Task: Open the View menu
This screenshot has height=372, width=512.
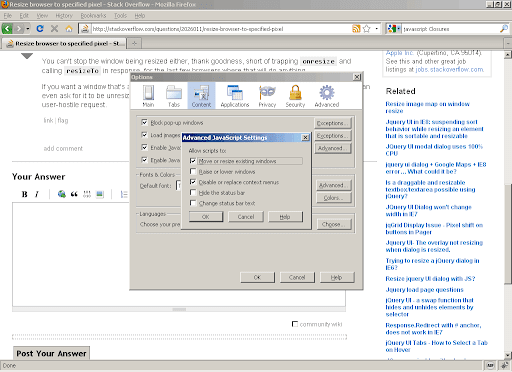Action: click(x=42, y=16)
